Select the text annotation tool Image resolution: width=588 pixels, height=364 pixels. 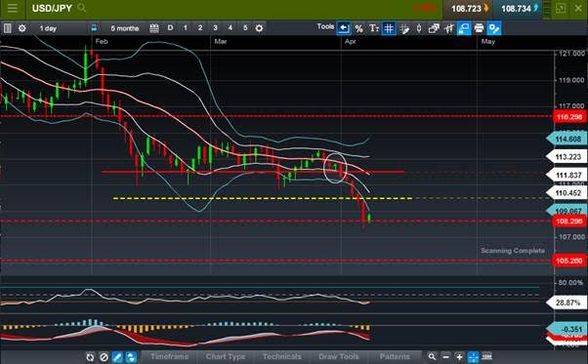coord(374,28)
